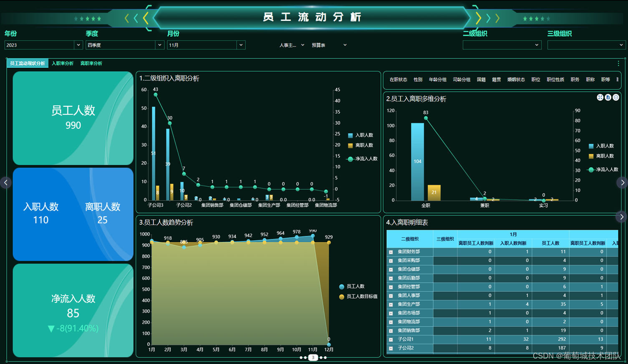This screenshot has height=364, width=628.
Task: Toggle 离职人数 legend in chart 1
Action: [361, 145]
